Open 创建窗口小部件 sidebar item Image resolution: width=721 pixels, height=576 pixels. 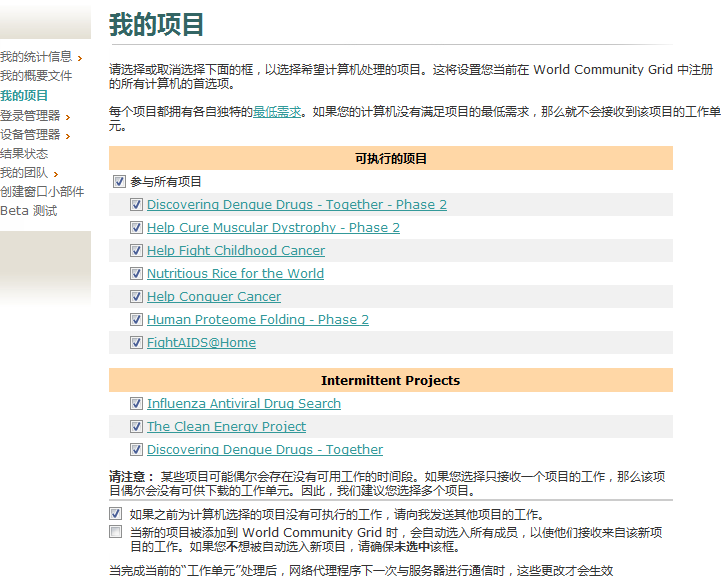[42, 192]
